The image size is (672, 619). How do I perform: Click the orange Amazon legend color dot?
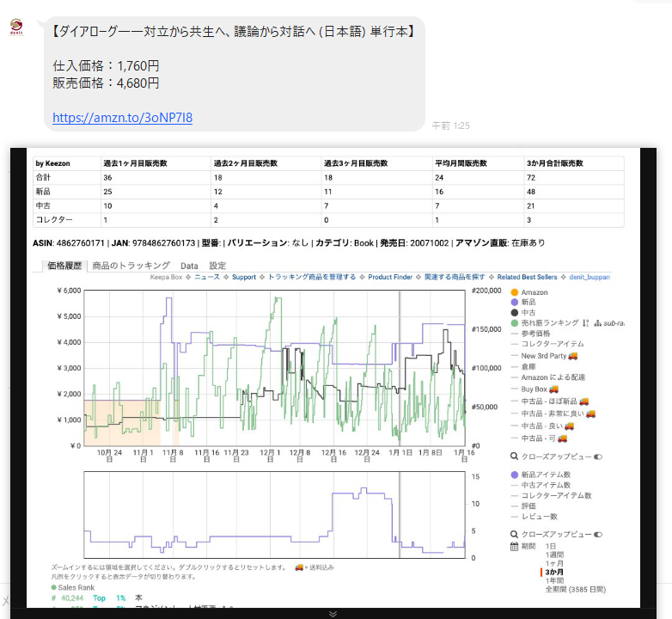tap(514, 292)
